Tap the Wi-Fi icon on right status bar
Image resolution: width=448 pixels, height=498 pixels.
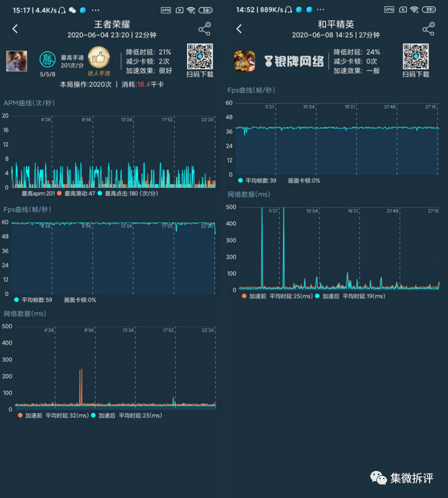pyautogui.click(x=415, y=10)
